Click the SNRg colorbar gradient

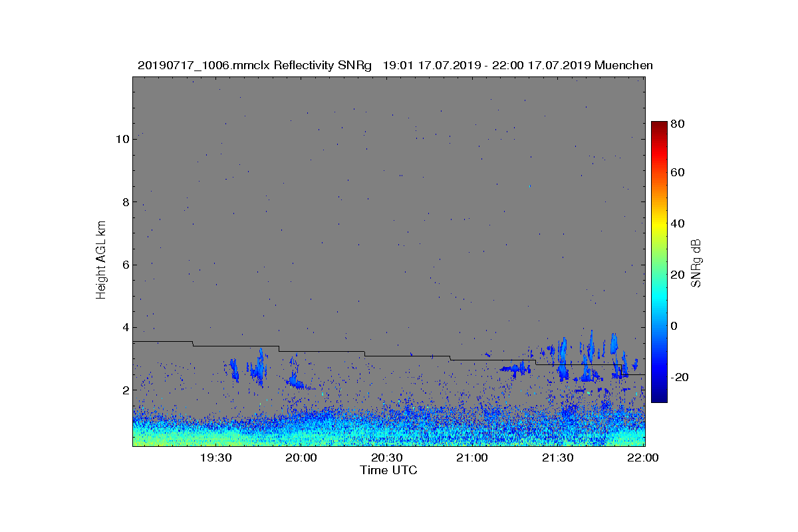coord(659,262)
